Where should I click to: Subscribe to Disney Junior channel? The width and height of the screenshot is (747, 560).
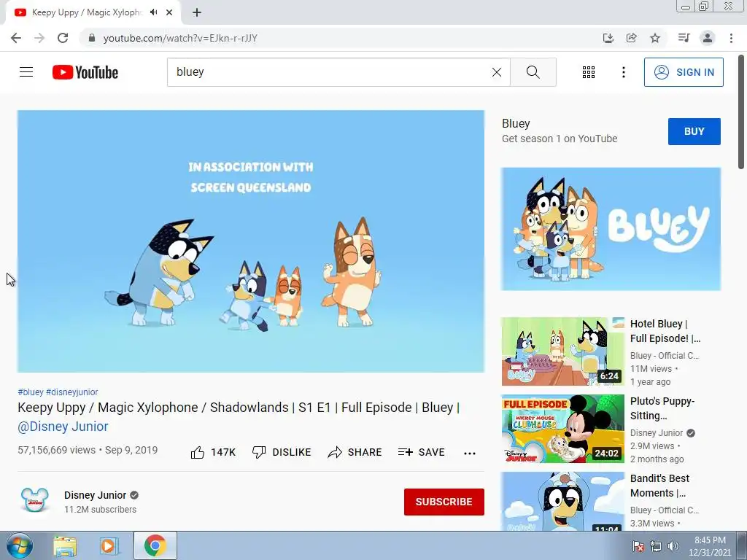[x=444, y=502]
